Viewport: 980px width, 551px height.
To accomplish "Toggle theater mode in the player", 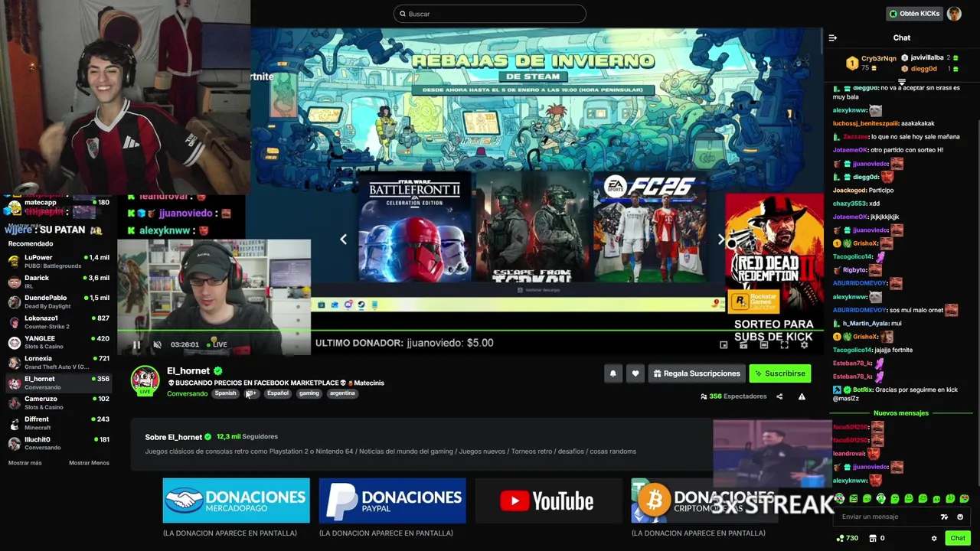I will pyautogui.click(x=764, y=345).
